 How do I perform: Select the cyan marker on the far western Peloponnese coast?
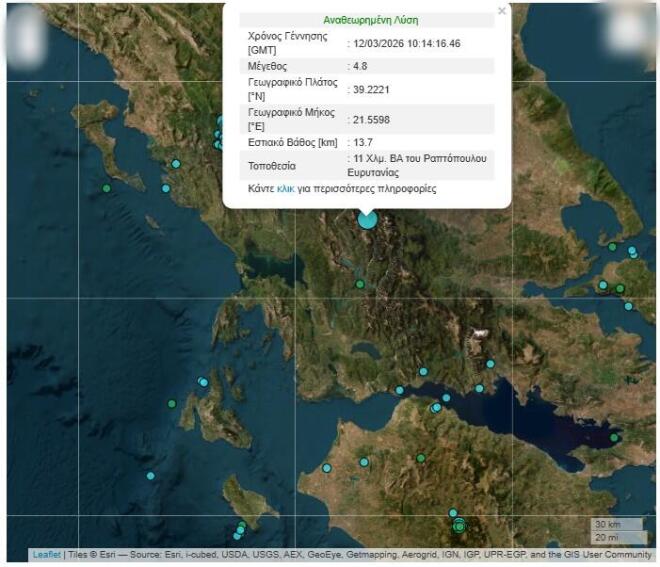327,468
